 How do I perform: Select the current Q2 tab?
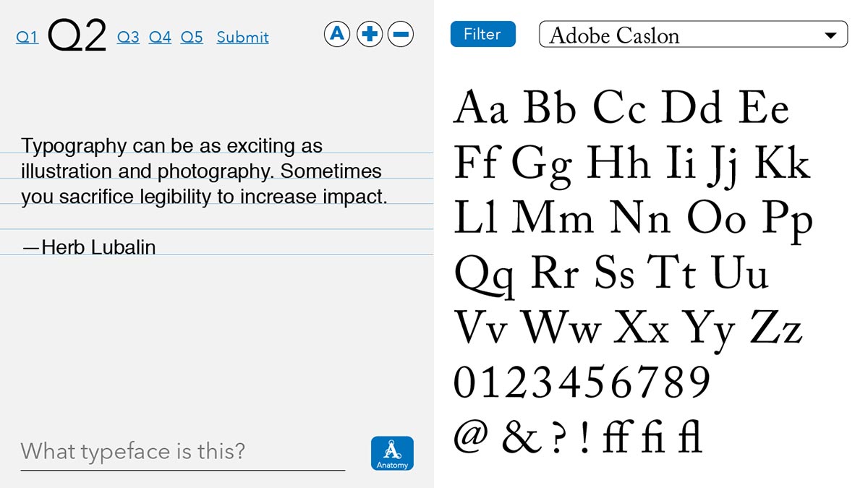point(77,35)
